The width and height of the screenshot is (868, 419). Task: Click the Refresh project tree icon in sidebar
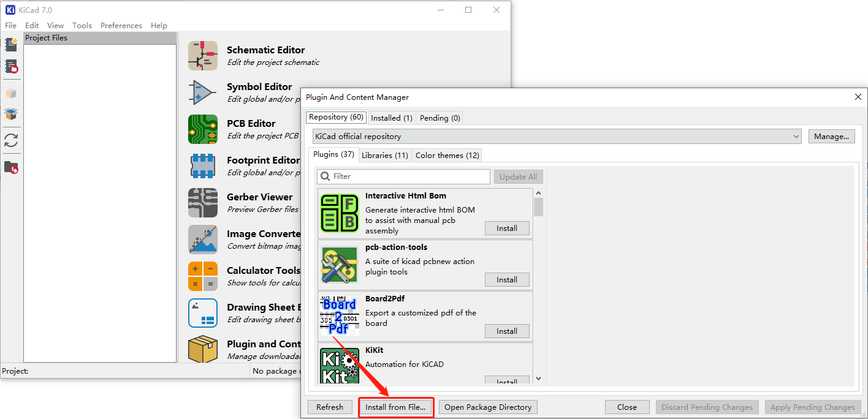pos(11,140)
